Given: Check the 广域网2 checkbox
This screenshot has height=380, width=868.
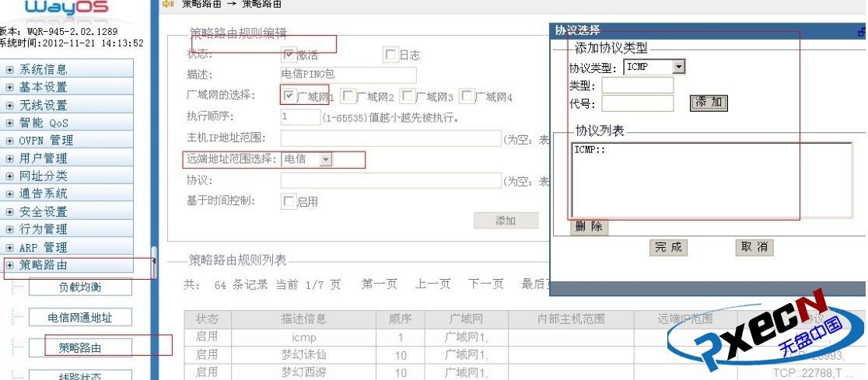Looking at the screenshot, I should pos(348,96).
